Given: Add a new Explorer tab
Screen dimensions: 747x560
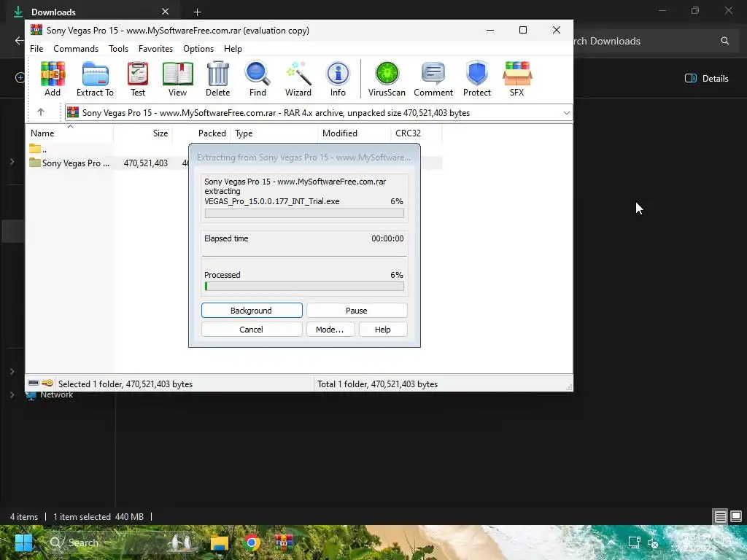Looking at the screenshot, I should 197,12.
